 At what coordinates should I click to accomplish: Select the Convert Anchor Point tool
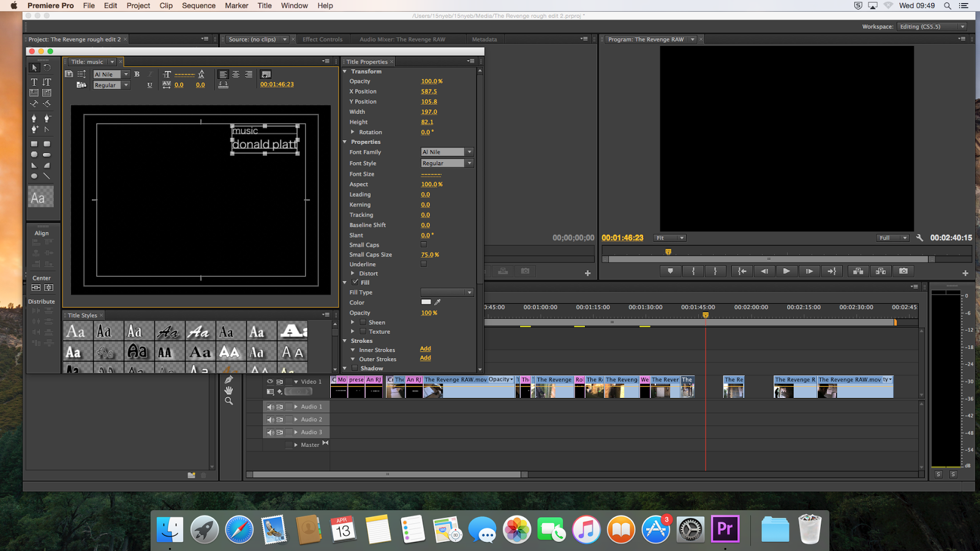click(x=47, y=129)
